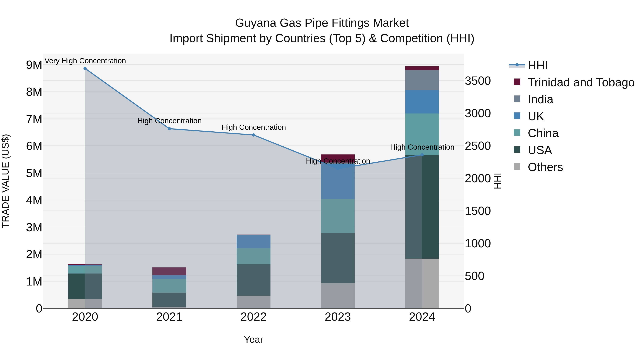Click the 'Very High Concentration' annotation
The image size is (644, 362).
[85, 61]
